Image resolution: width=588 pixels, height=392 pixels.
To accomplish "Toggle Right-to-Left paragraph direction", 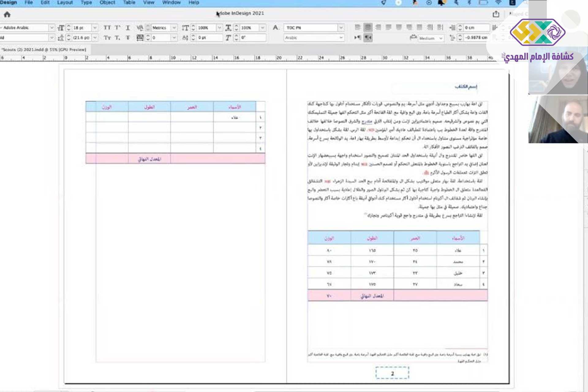I will (x=368, y=38).
